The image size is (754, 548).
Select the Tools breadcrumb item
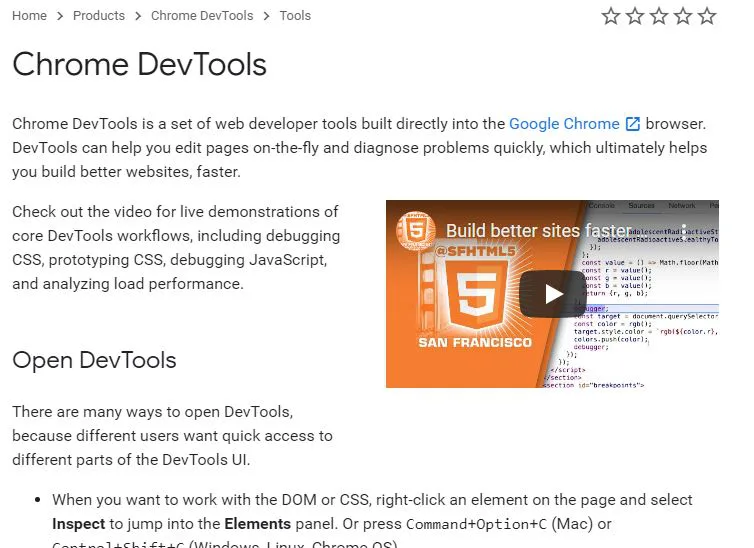[x=295, y=16]
